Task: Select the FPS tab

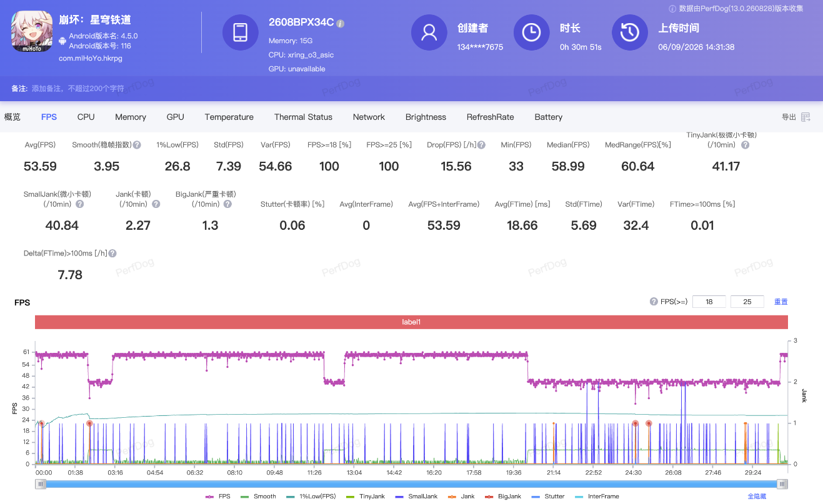Action: click(x=49, y=117)
